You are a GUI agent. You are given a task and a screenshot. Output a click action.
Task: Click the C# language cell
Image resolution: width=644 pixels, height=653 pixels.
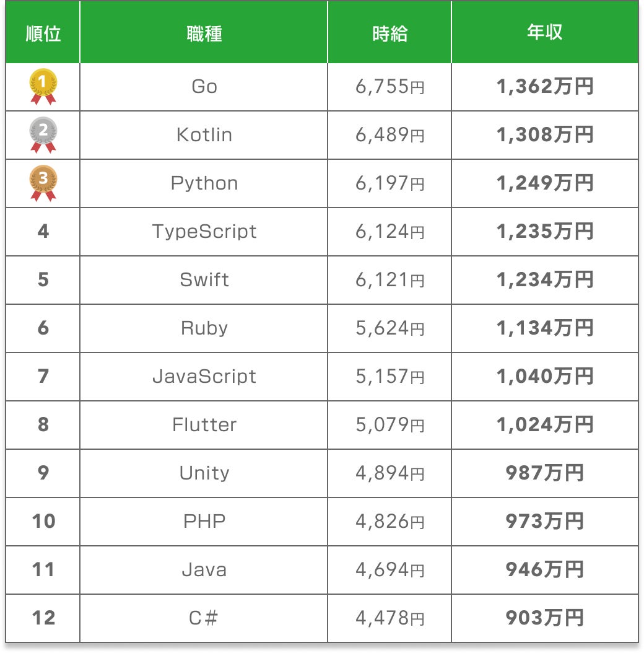tap(204, 618)
